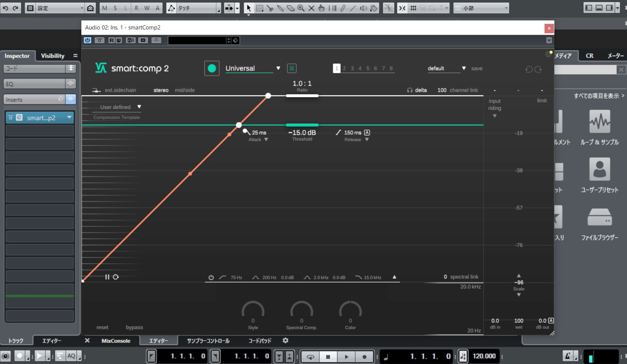
Task: Select the Glue tool
Action: tap(280, 8)
